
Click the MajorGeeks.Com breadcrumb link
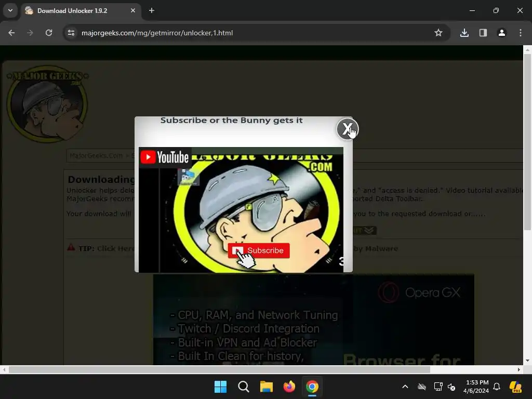tap(96, 156)
